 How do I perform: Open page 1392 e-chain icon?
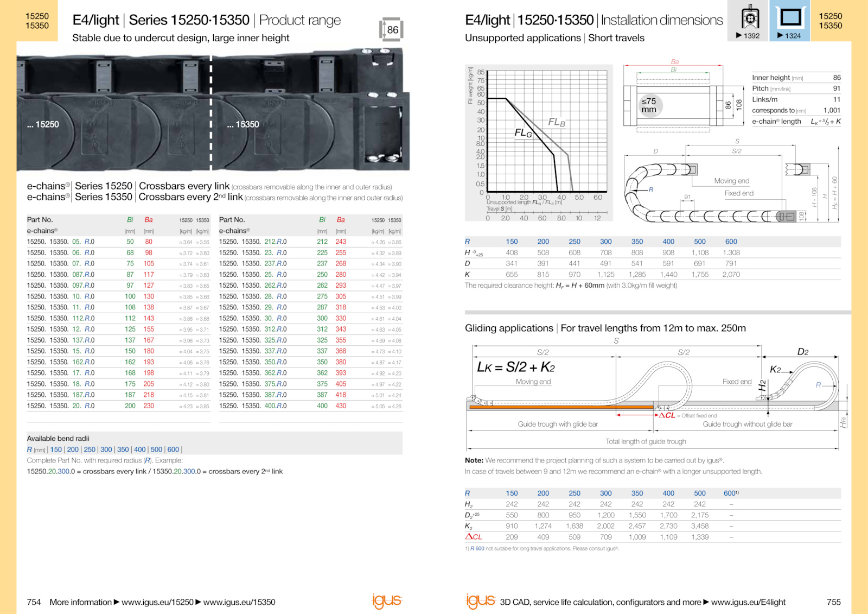tap(748, 21)
